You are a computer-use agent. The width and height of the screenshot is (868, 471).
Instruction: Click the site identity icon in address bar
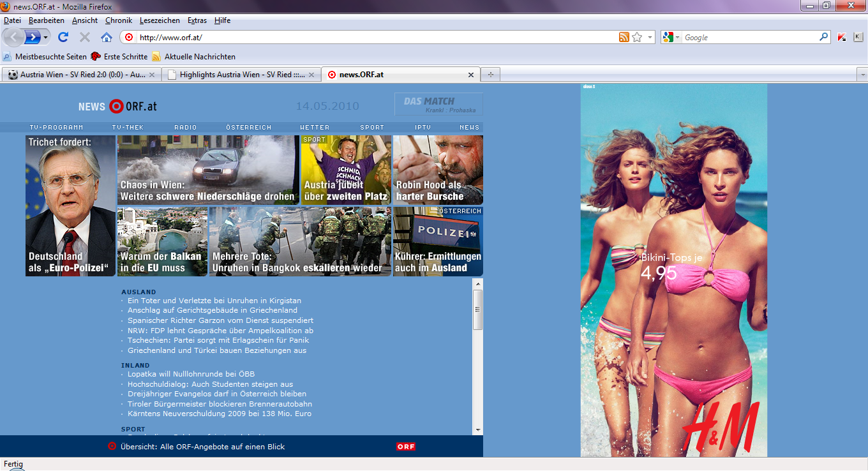point(129,37)
